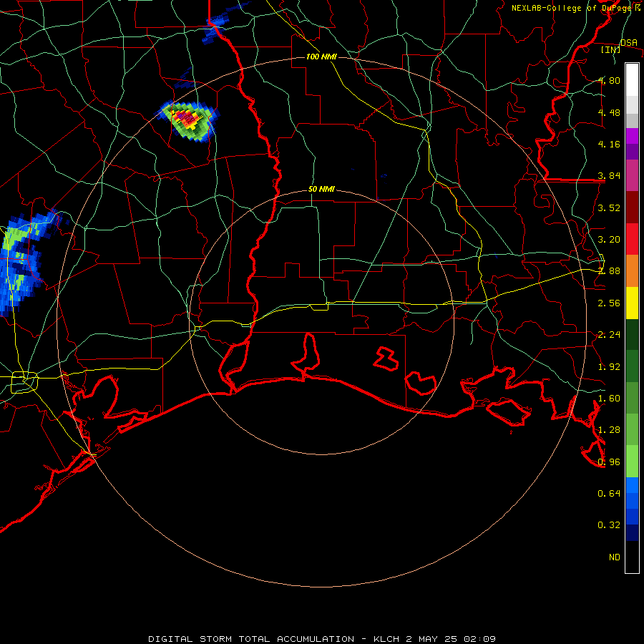Click the "[IN]" units label

pos(611,49)
